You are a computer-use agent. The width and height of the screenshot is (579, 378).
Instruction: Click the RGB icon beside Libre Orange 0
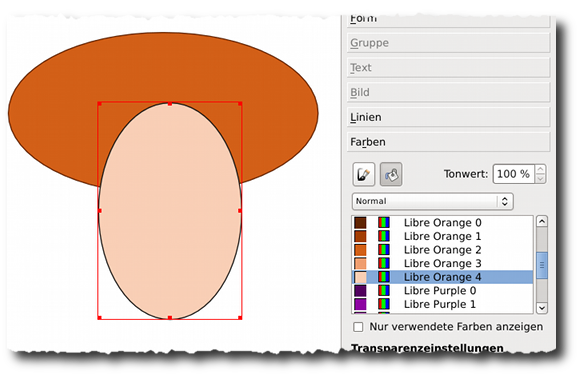(x=384, y=223)
